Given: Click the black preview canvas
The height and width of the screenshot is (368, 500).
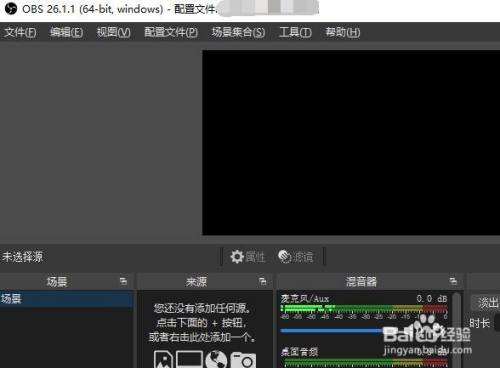Looking at the screenshot, I should coord(351,143).
